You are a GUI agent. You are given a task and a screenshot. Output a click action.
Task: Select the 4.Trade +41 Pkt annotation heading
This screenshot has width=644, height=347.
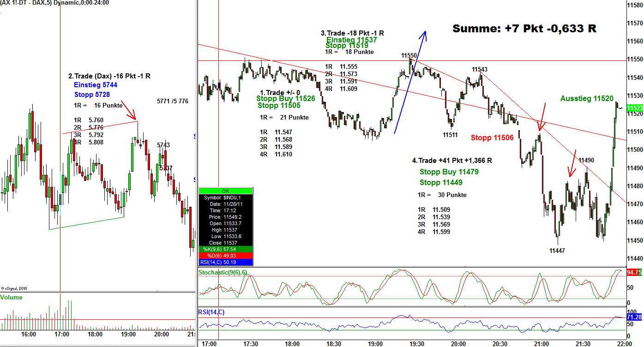(451, 161)
